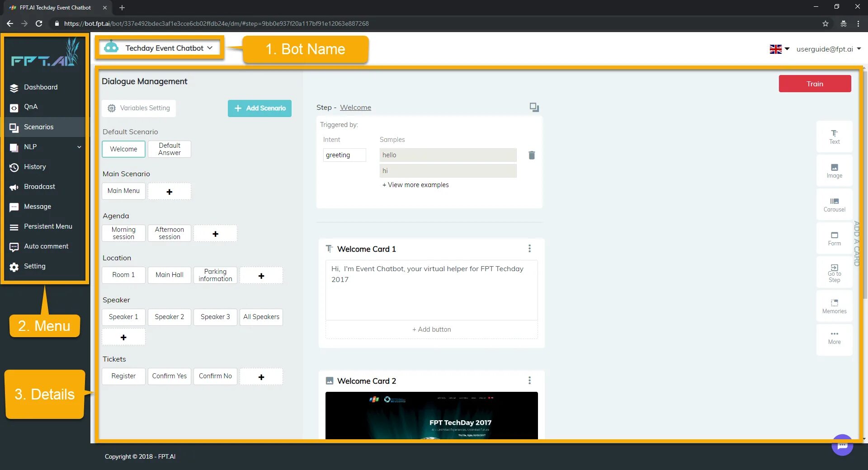The image size is (868, 470).
Task: Open the All Speakers step
Action: coord(261,317)
